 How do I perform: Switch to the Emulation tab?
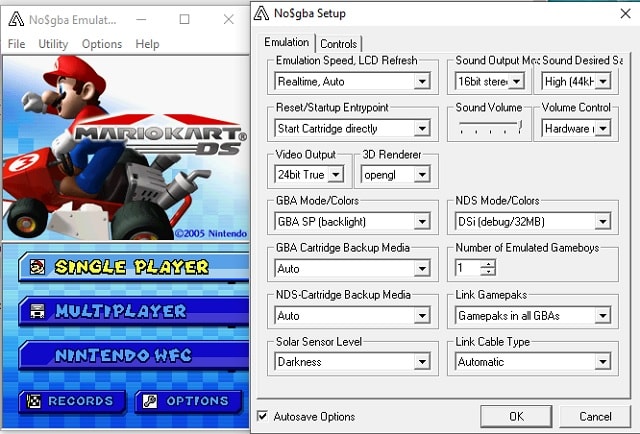click(x=287, y=42)
